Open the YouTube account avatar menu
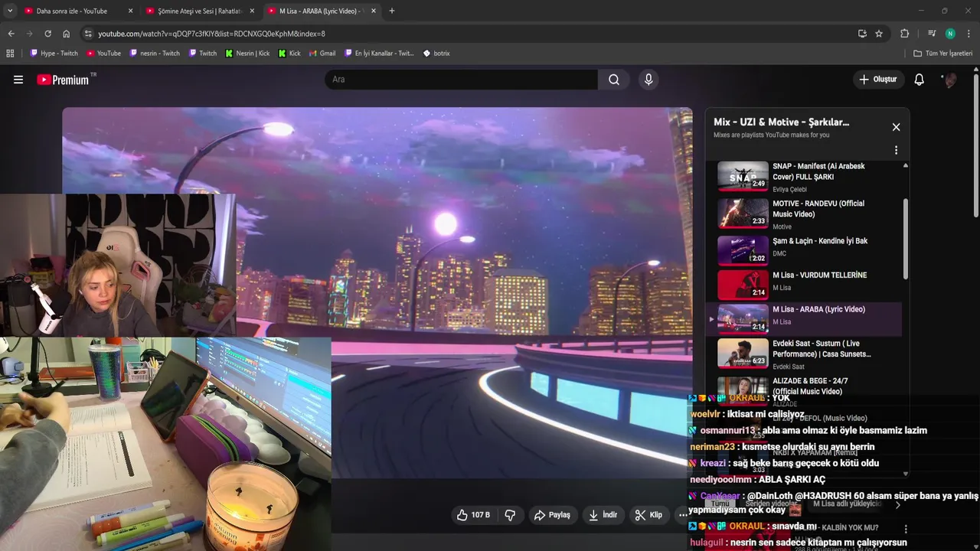The width and height of the screenshot is (980, 551). (x=949, y=80)
